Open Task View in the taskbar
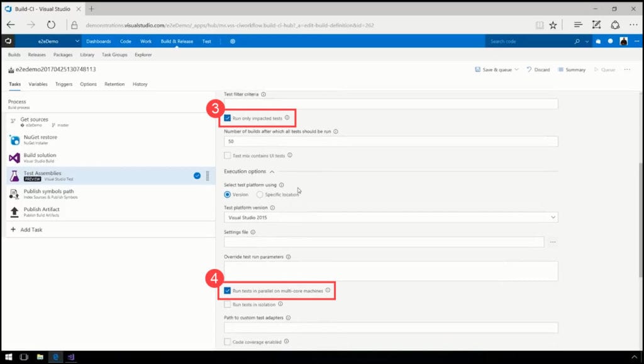Image resolution: width=644 pixels, height=364 pixels. click(x=24, y=357)
